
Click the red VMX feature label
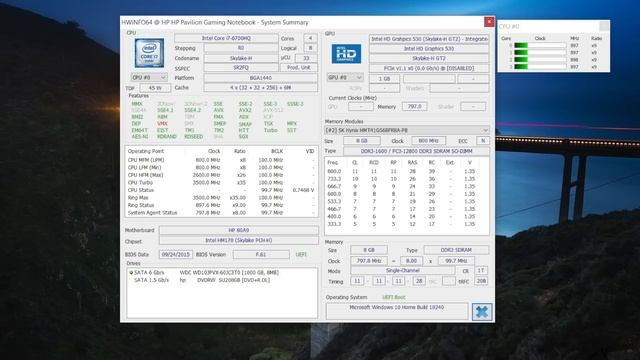pos(162,124)
